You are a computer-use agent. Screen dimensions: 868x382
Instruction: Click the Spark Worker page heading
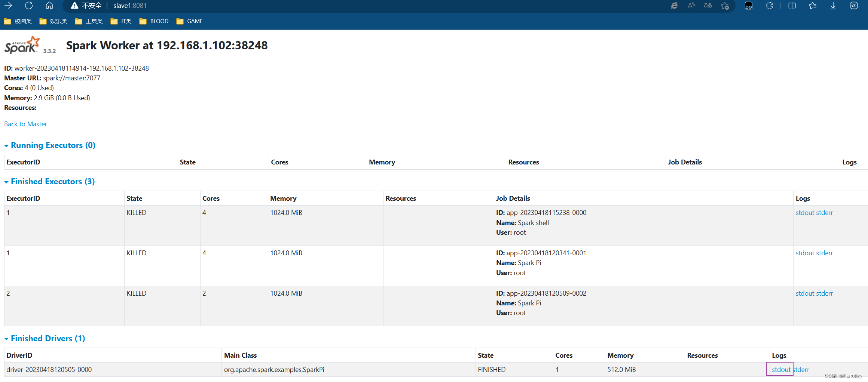tap(167, 45)
